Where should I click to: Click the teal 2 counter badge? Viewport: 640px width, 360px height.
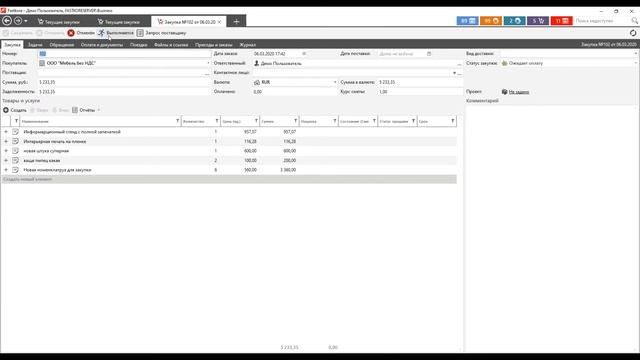pos(514,21)
